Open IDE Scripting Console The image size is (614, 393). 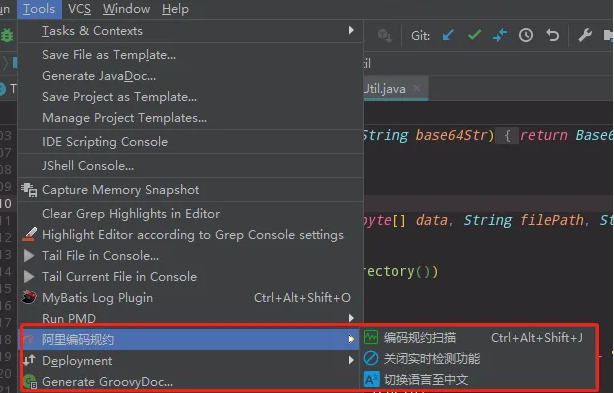(x=190, y=142)
